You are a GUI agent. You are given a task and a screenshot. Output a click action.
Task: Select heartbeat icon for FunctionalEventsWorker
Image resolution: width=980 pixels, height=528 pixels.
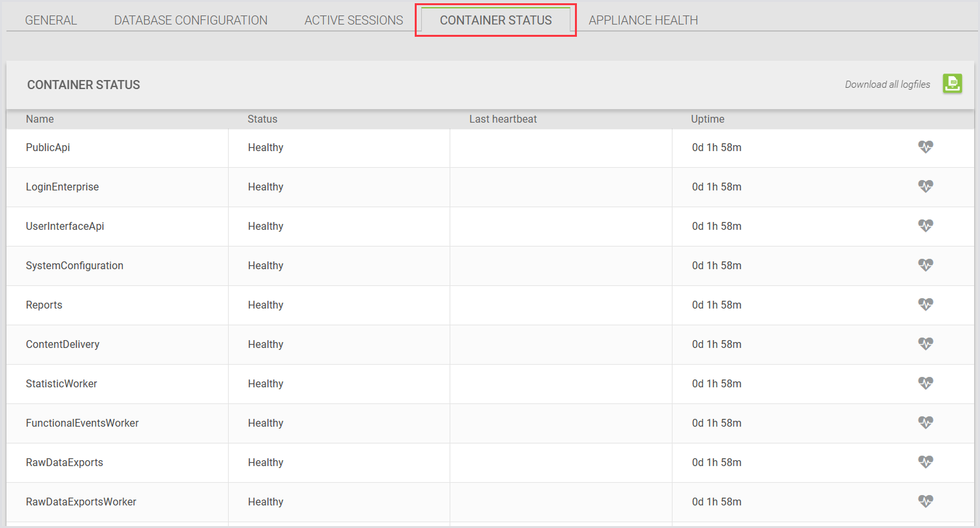(x=926, y=423)
